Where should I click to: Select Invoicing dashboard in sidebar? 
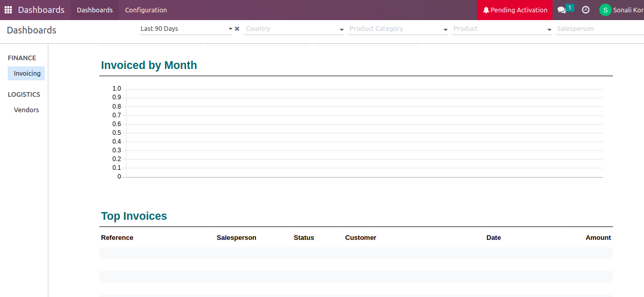[x=27, y=74]
